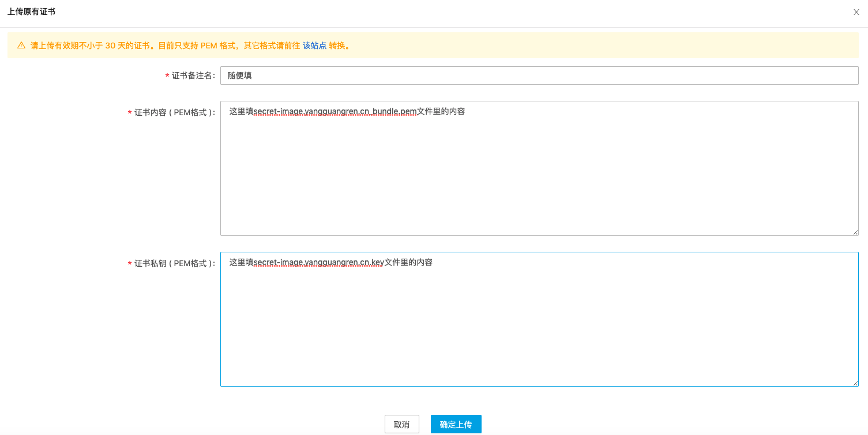Click the 确定上传 button
The height and width of the screenshot is (435, 868).
coord(456,424)
